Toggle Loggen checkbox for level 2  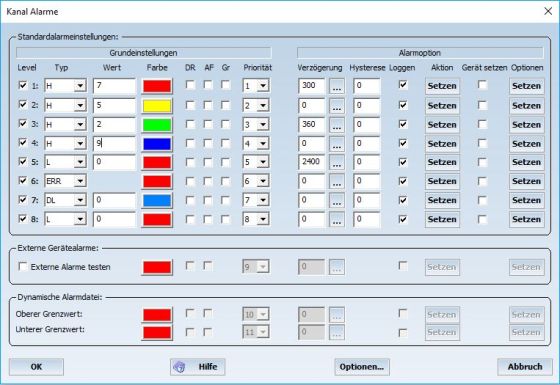pyautogui.click(x=403, y=105)
